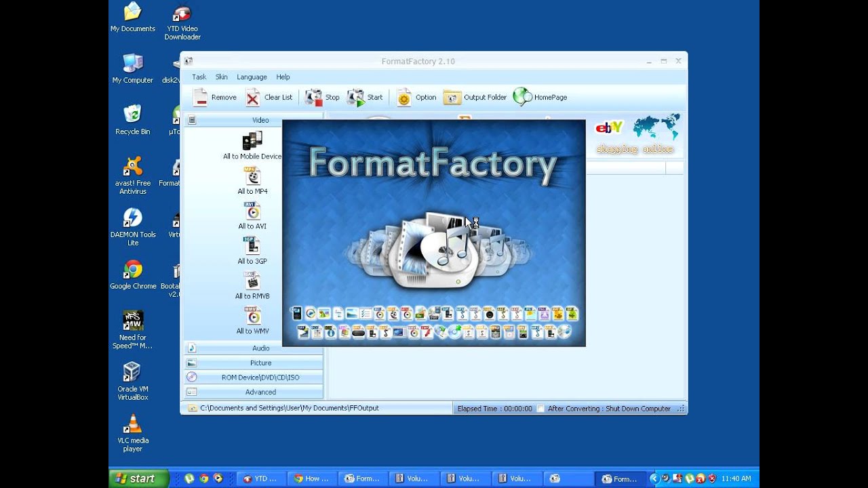The width and height of the screenshot is (868, 488).
Task: Switch to the How... Chrome taskbar window
Action: click(x=312, y=479)
